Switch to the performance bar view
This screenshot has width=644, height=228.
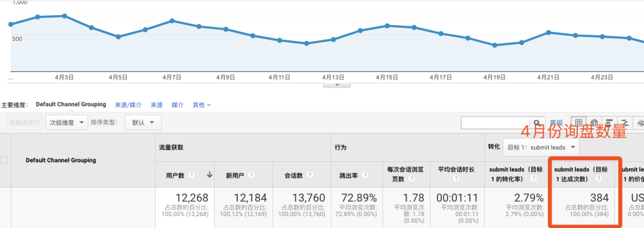click(x=609, y=123)
